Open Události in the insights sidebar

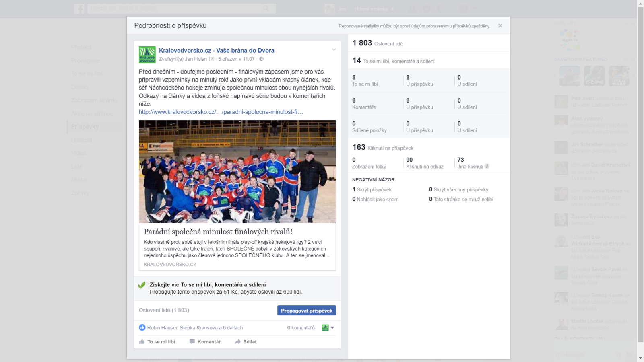(82, 140)
